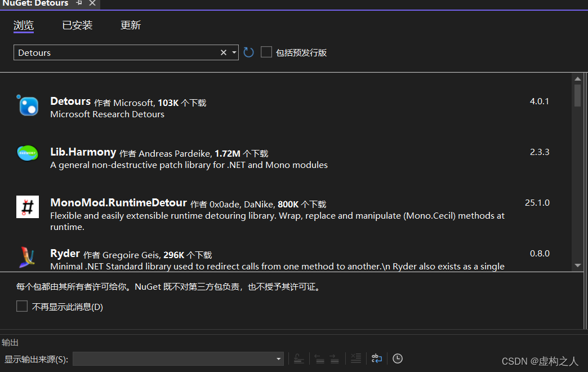Click version 0.8.0 of Ryder
Image resolution: width=588 pixels, height=372 pixels.
point(540,254)
